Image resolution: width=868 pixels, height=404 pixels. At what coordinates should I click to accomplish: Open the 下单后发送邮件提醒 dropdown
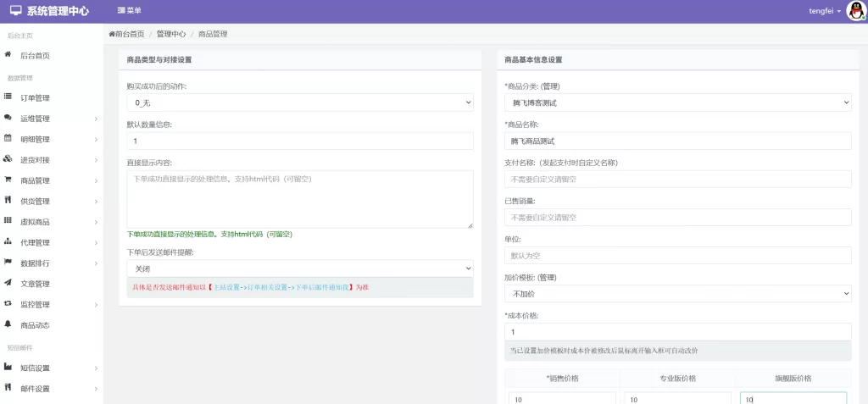coord(300,268)
